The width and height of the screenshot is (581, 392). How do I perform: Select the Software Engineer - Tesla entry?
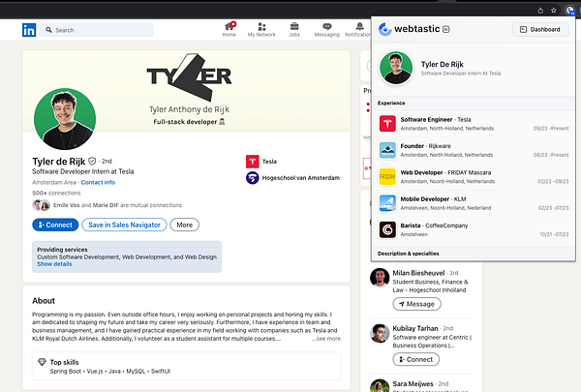pyautogui.click(x=474, y=124)
